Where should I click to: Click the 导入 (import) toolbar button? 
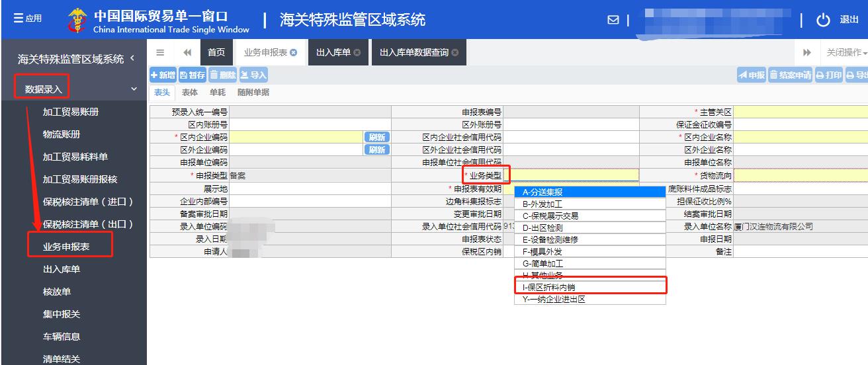coord(253,75)
